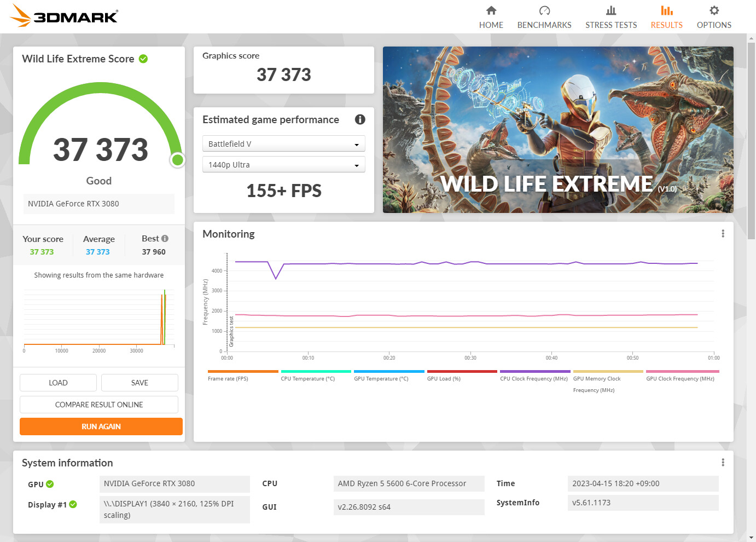Toggle Frame rate (FPS) legend swatch
Screen dimensions: 756x542
coord(243,371)
